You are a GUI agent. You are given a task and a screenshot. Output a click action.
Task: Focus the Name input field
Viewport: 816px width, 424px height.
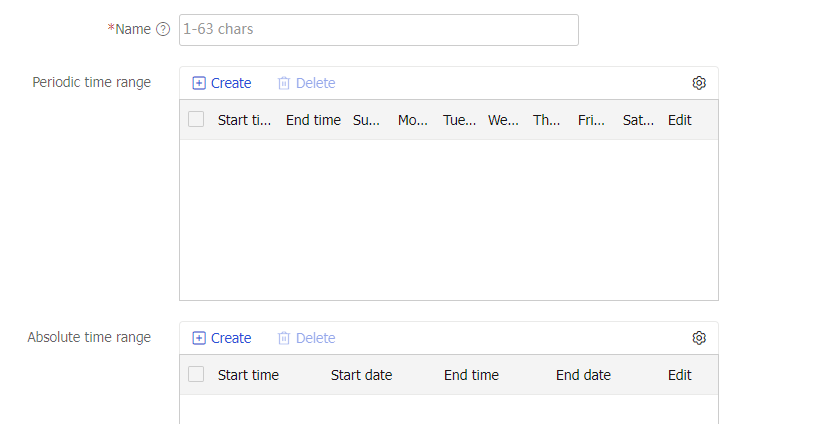coord(378,30)
